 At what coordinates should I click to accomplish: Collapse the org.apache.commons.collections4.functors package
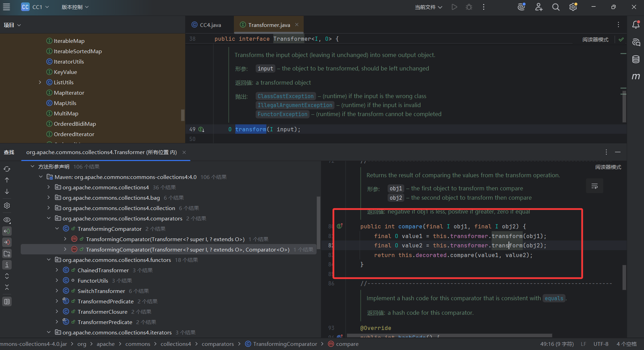point(49,260)
